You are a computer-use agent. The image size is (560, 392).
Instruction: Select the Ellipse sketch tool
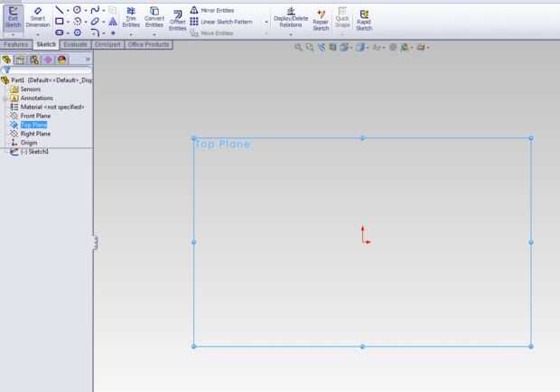95,22
